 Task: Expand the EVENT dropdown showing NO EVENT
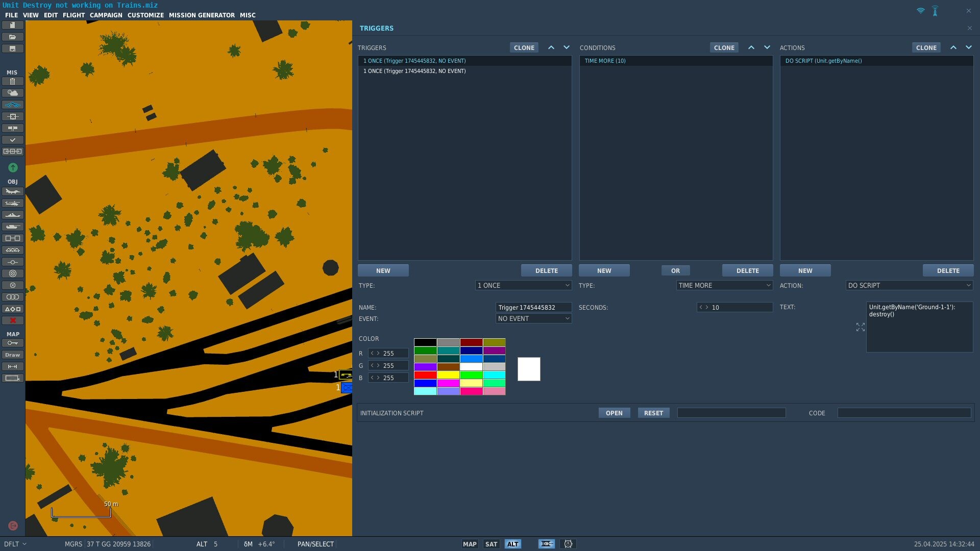pyautogui.click(x=533, y=318)
